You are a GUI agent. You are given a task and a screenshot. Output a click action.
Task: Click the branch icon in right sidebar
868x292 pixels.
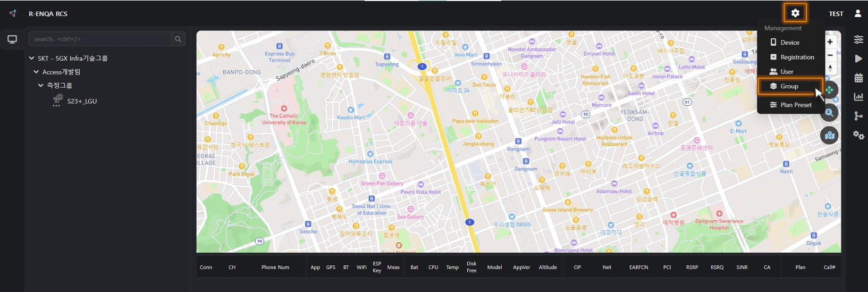click(858, 116)
